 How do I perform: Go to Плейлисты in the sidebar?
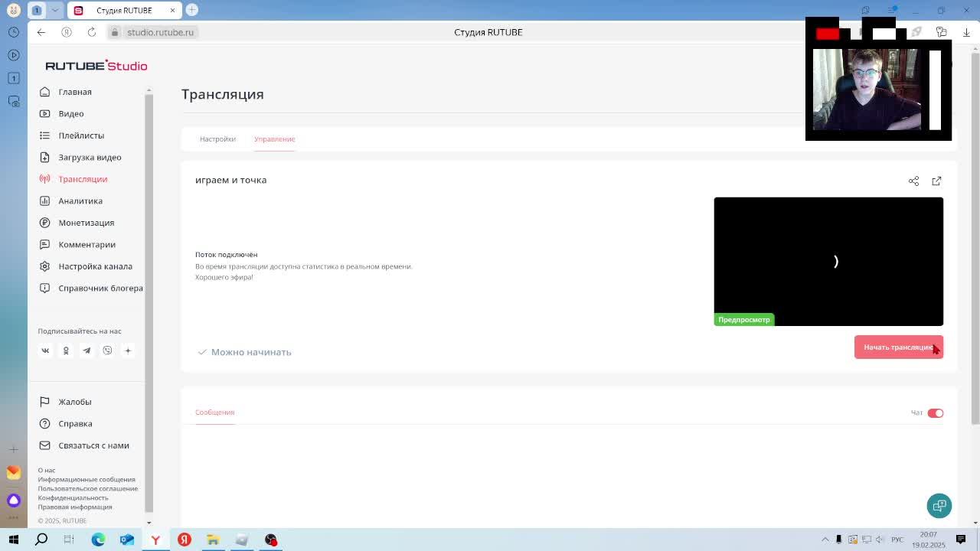(x=80, y=135)
